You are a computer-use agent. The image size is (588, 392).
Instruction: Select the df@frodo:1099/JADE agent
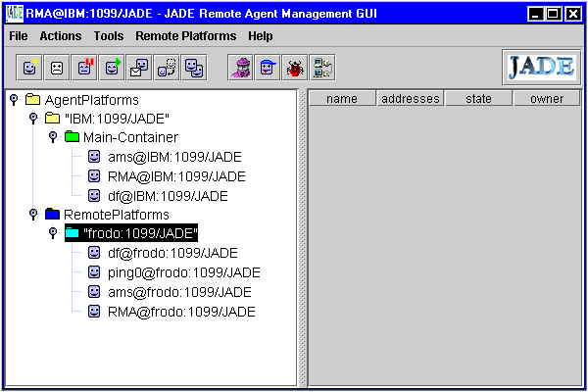pyautogui.click(x=172, y=253)
